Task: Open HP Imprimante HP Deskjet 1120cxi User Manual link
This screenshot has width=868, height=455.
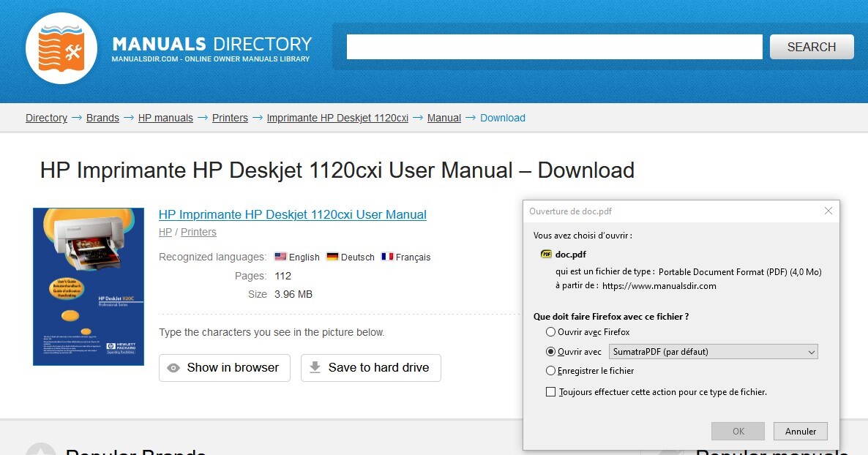Action: coord(292,215)
